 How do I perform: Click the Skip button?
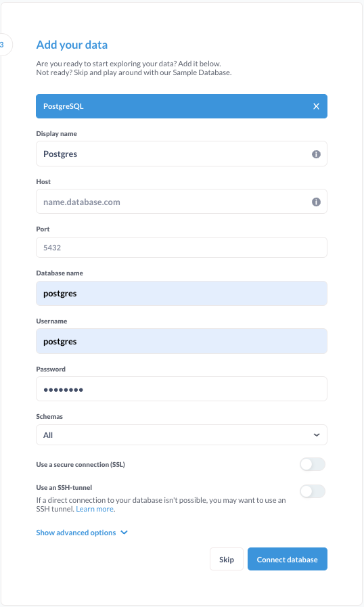tap(227, 559)
